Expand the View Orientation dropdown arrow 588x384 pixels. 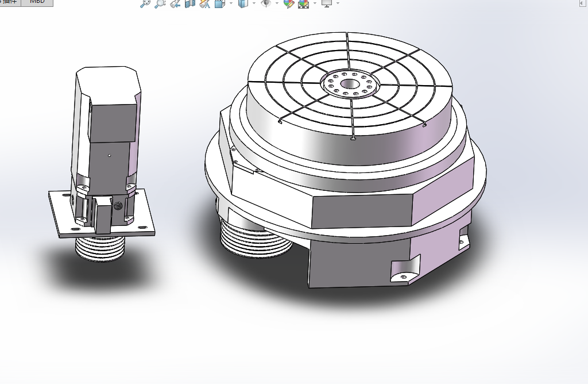pyautogui.click(x=231, y=3)
